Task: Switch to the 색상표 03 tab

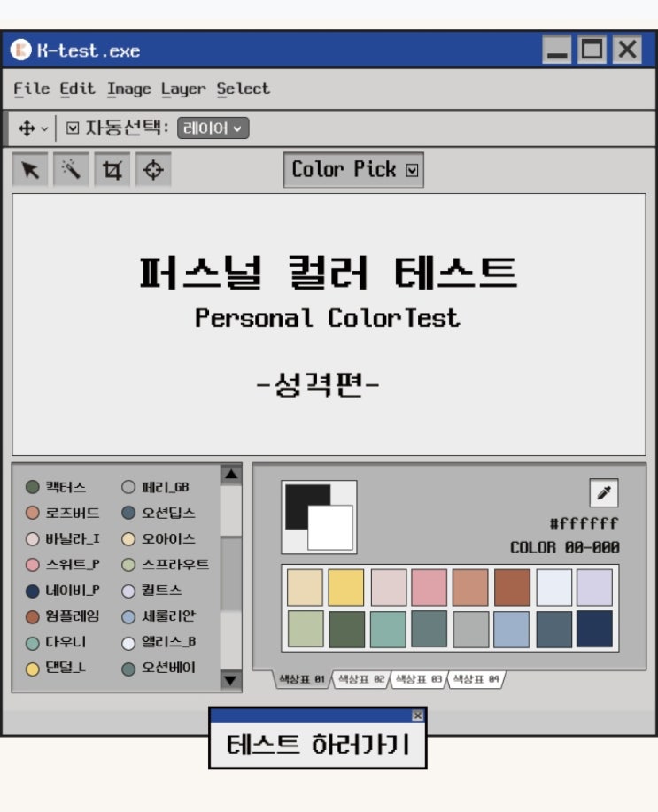Action: [x=419, y=679]
